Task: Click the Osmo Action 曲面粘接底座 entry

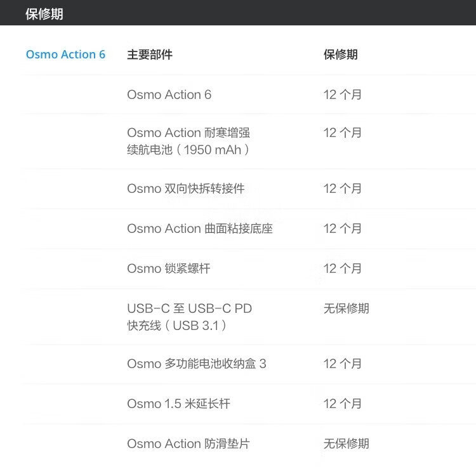Action: click(x=200, y=228)
